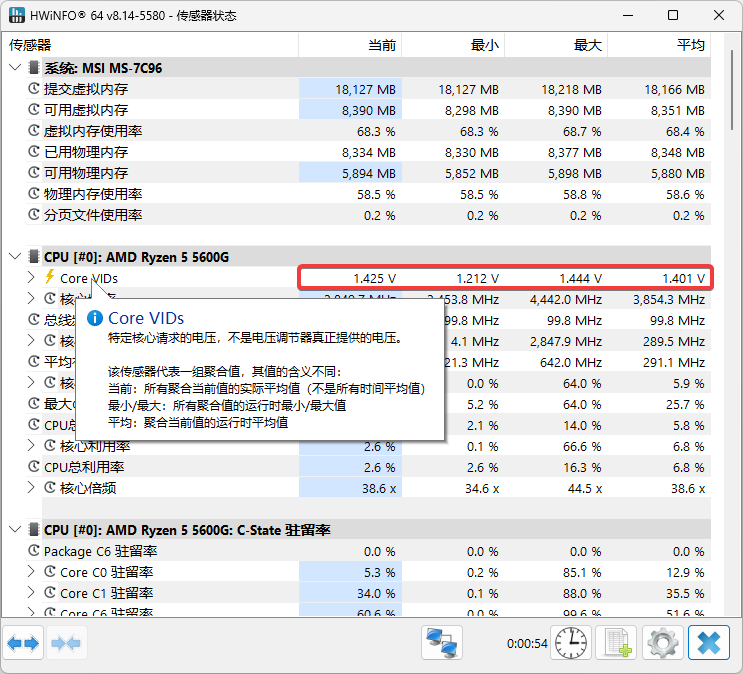Click the 44.5 x maximum multiplier value
Screen dimensions: 743x674
tap(585, 489)
